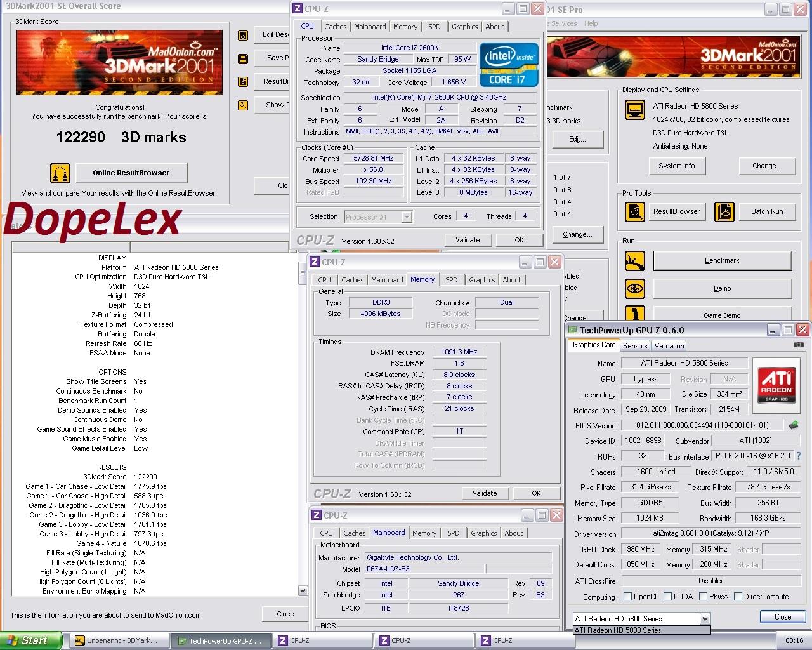Open the Help menu in 3DMark Pro window
The height and width of the screenshot is (650, 812).
(591, 23)
